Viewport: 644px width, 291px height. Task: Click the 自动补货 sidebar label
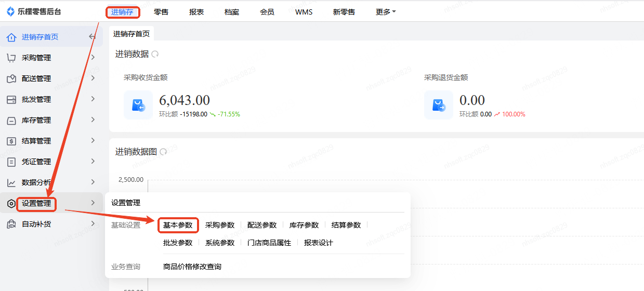[36, 224]
